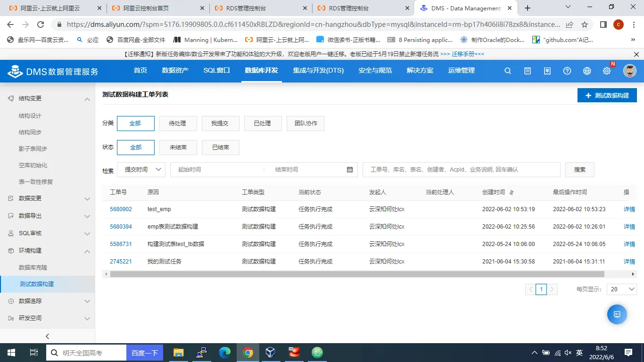Open the help question mark icon

567,71
